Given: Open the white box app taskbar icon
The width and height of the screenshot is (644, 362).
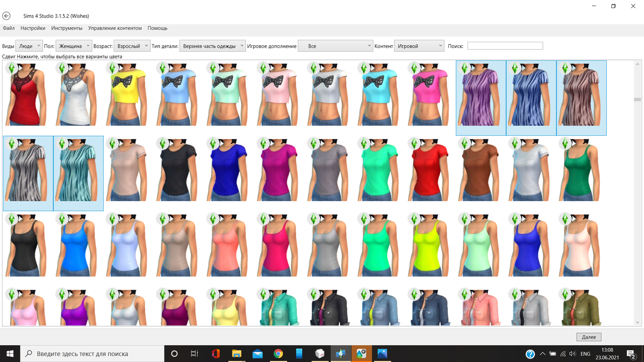Looking at the screenshot, I should 319,353.
